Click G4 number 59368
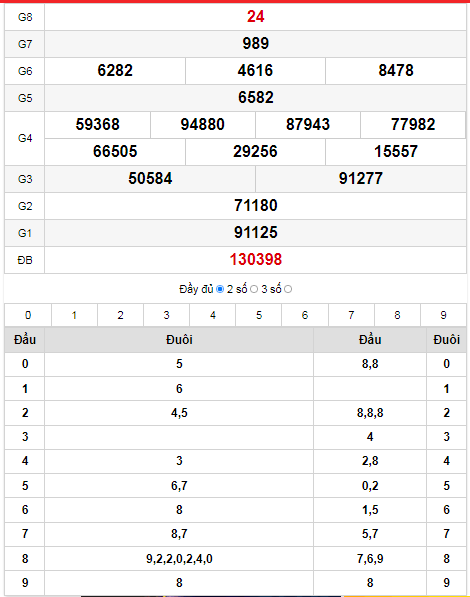 click(x=98, y=125)
